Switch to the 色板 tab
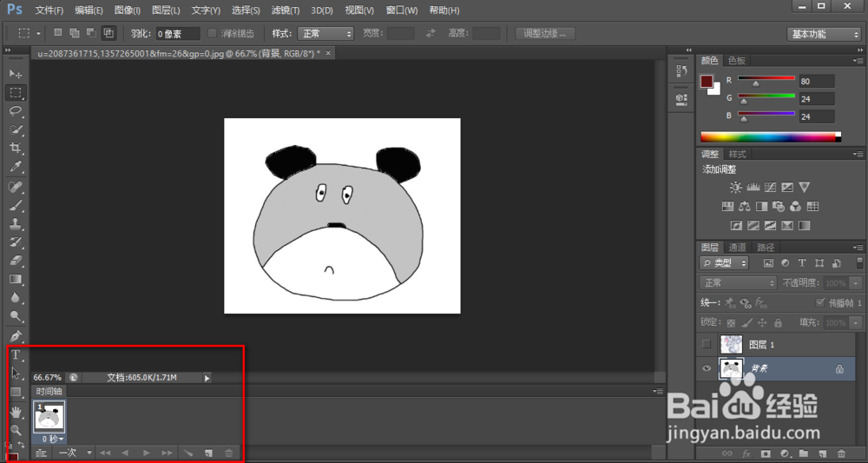The image size is (868, 463). click(x=737, y=60)
